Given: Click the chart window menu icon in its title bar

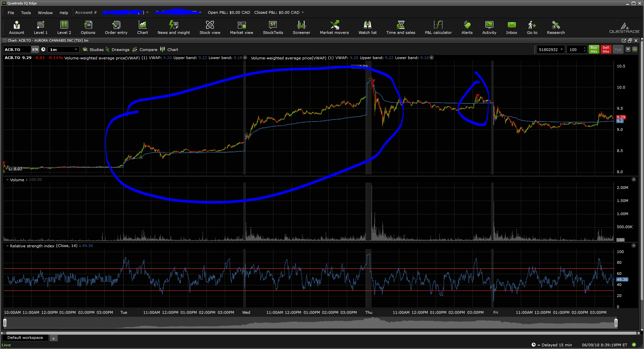Looking at the screenshot, I should click(5, 41).
